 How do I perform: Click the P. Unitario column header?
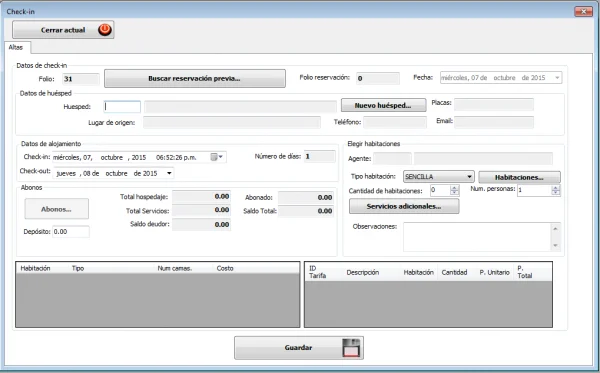tap(494, 272)
